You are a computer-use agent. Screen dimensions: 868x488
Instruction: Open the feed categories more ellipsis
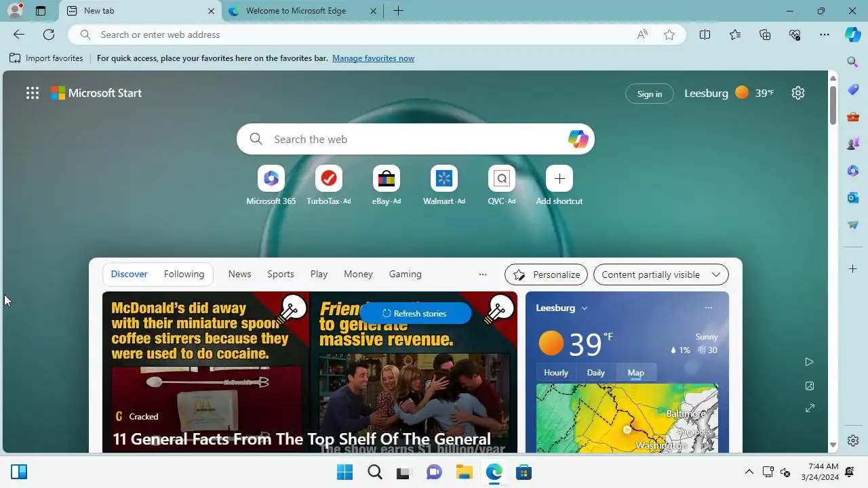point(483,274)
